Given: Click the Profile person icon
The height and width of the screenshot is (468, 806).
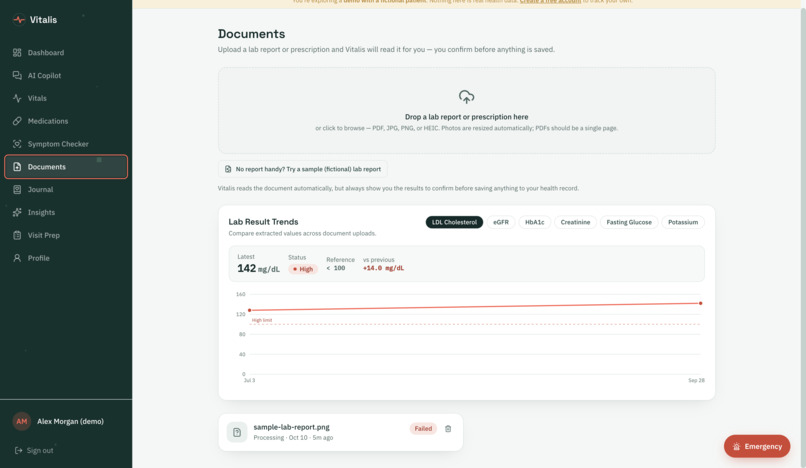Looking at the screenshot, I should pos(17,258).
